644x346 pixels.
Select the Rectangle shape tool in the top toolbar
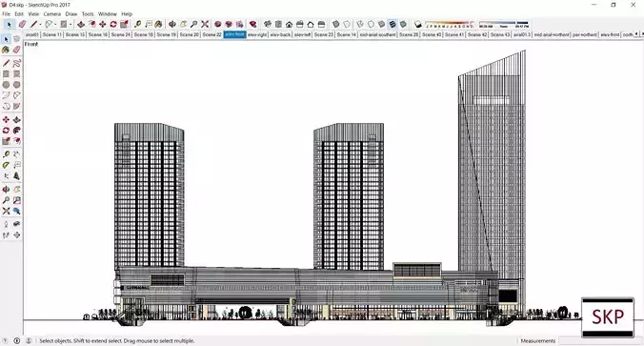tap(64, 24)
